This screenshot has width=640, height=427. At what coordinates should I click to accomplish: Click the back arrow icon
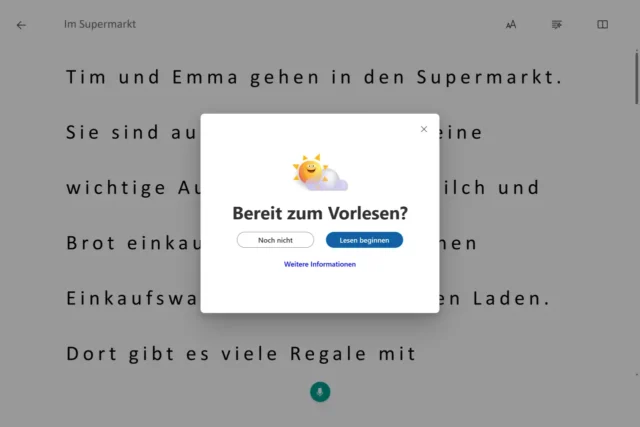tap(21, 25)
